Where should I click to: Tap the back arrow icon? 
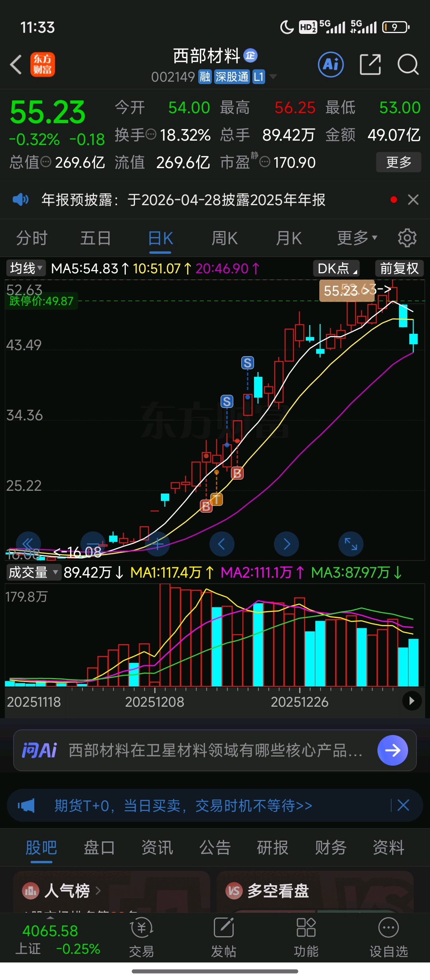(x=16, y=65)
